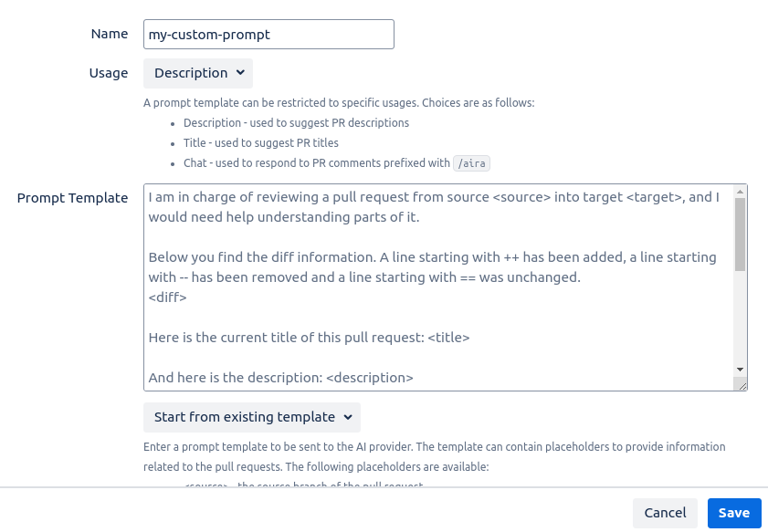
Task: Click the Description usage bullet text
Action: 296,122
